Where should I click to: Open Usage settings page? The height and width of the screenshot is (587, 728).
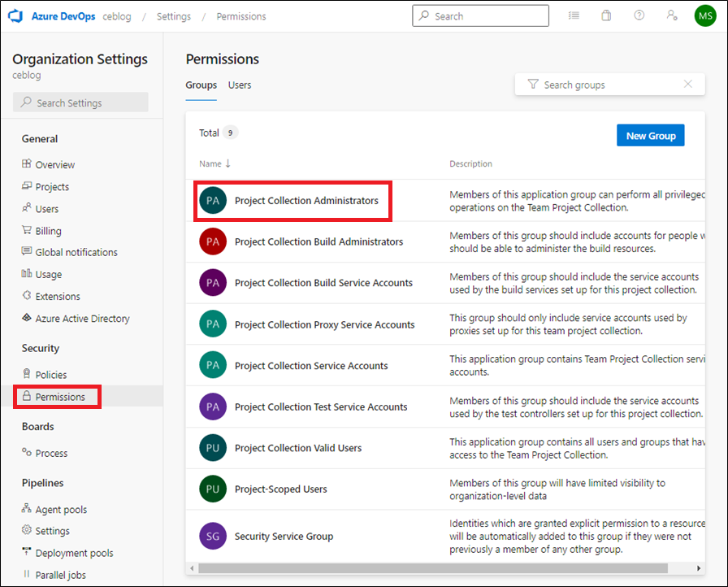(49, 275)
